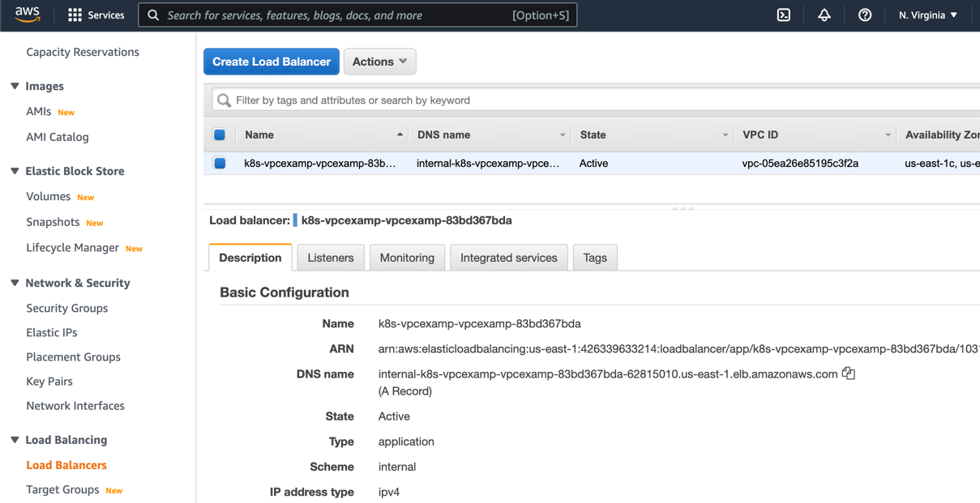Click the Scheme value 'internal'

(397, 467)
